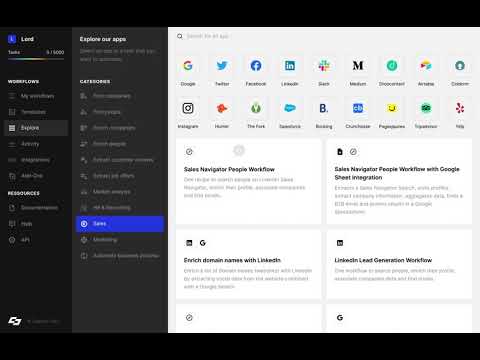The width and height of the screenshot is (480, 360).
Task: Open LinkedIn Lead Generation Workflow card
Action: pos(399,264)
